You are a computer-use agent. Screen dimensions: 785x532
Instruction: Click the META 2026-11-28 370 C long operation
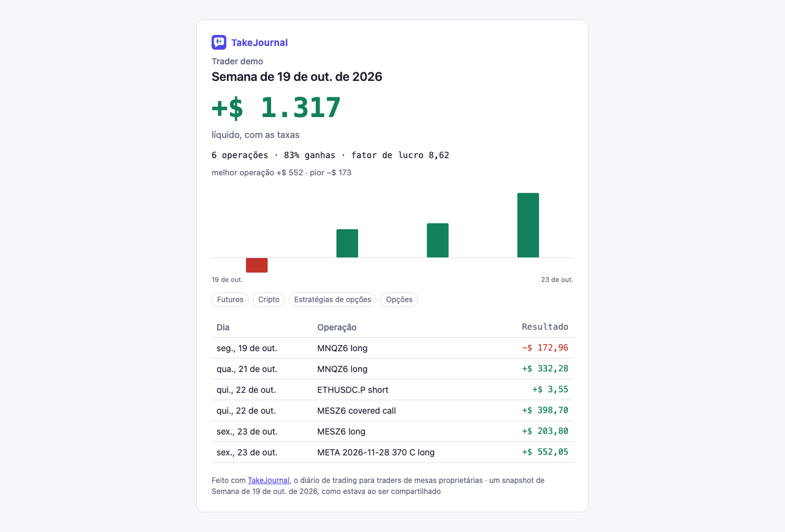[376, 452]
